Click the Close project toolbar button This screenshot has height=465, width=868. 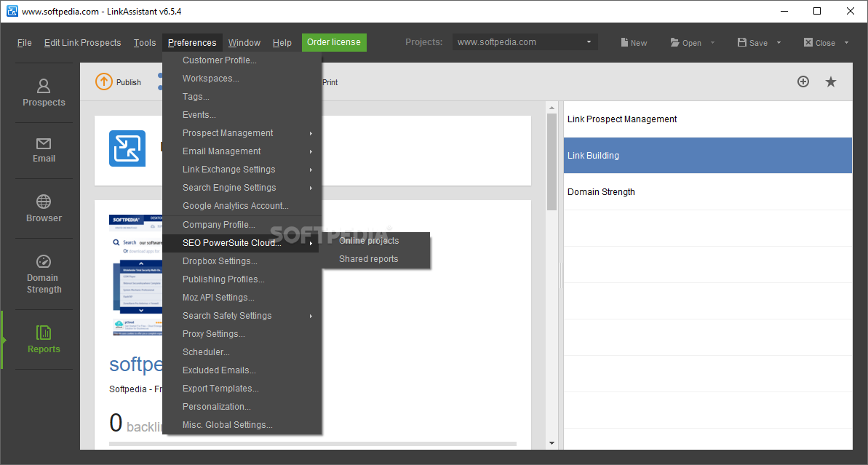[819, 43]
